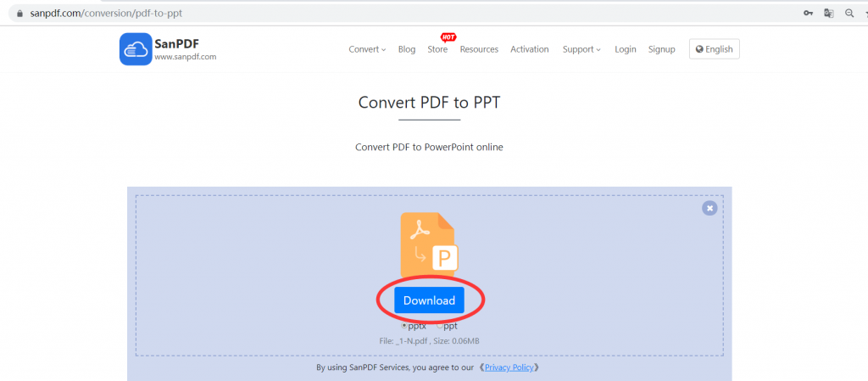Viewport: 868px width, 381px height.
Task: Open the Store page
Action: click(x=437, y=49)
